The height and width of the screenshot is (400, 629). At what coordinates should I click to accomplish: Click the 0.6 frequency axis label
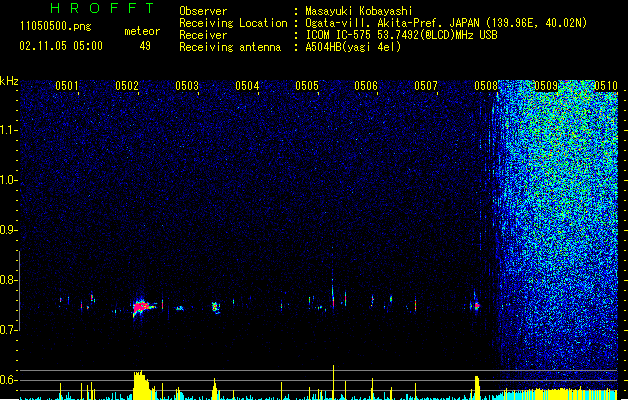tap(8, 380)
